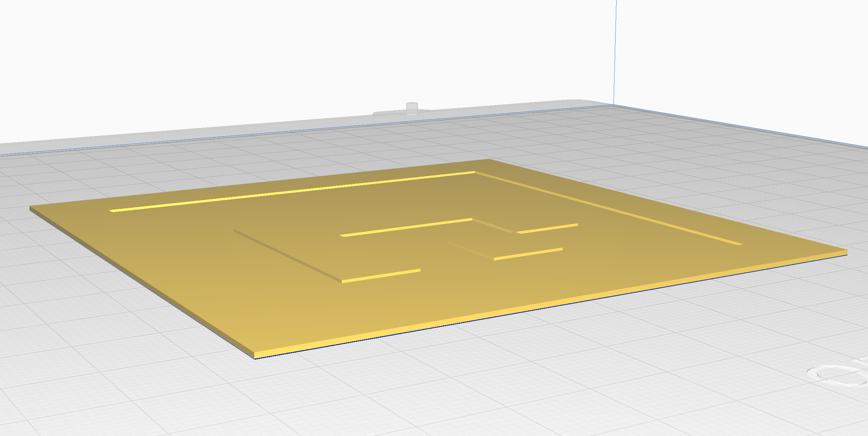868x436 pixels.
Task: Click the nearest bottom corner of the yellow plate
Action: (x=255, y=355)
